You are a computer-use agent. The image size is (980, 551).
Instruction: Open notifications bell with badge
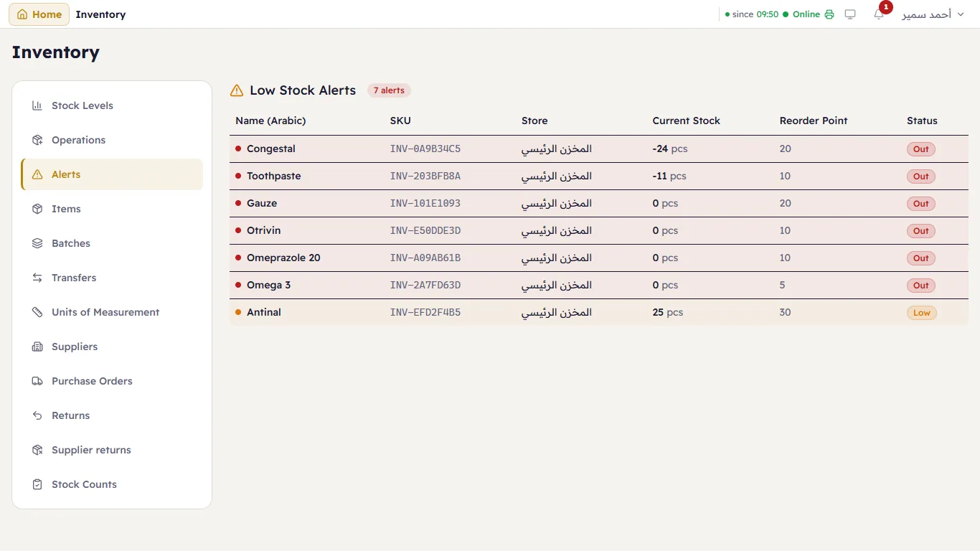tap(879, 14)
